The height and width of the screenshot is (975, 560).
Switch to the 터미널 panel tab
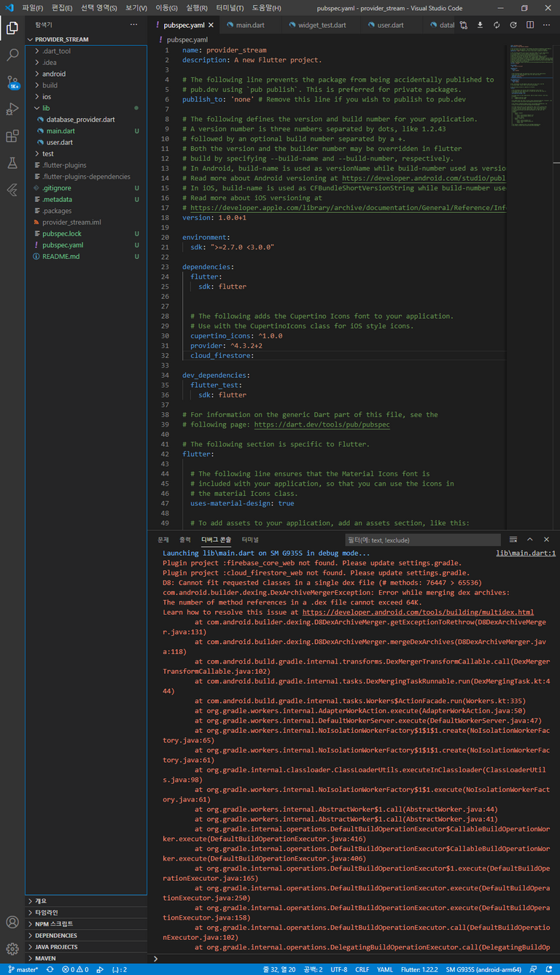[250, 540]
